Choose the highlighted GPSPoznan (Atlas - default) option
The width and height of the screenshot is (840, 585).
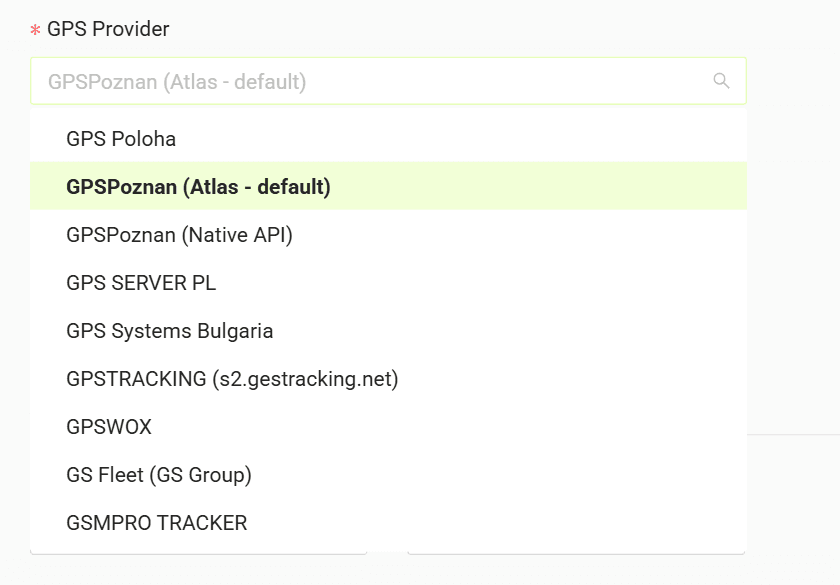coord(388,186)
